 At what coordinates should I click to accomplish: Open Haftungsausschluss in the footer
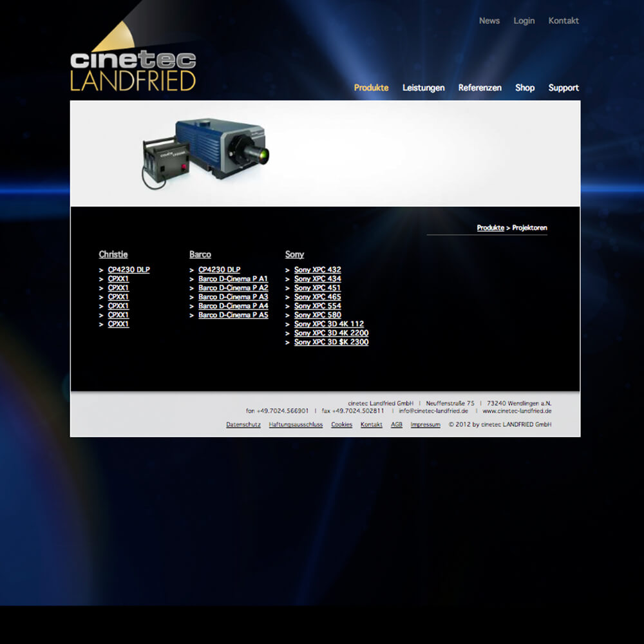pos(296,424)
